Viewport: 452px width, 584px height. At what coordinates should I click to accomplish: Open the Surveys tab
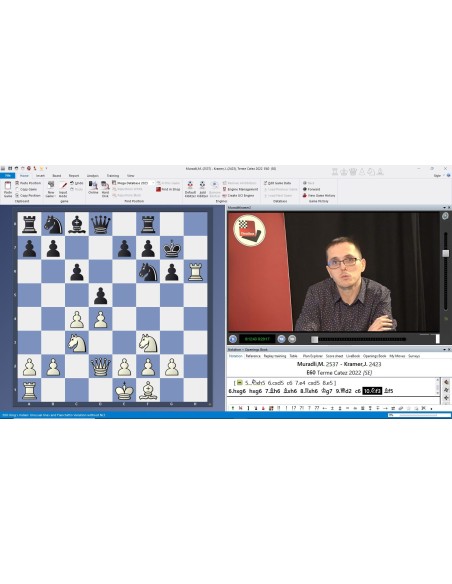[414, 356]
